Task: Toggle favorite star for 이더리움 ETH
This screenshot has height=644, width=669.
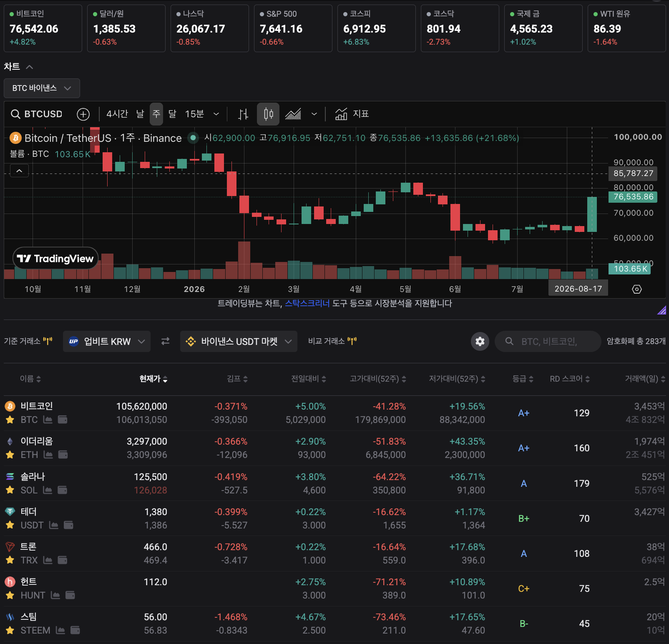Action: [x=10, y=455]
